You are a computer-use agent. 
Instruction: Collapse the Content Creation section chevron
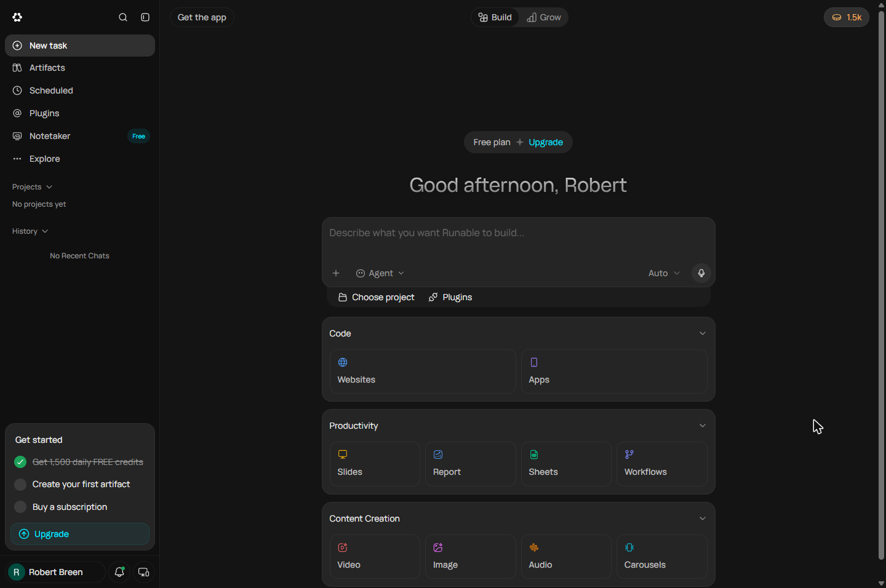coord(703,518)
